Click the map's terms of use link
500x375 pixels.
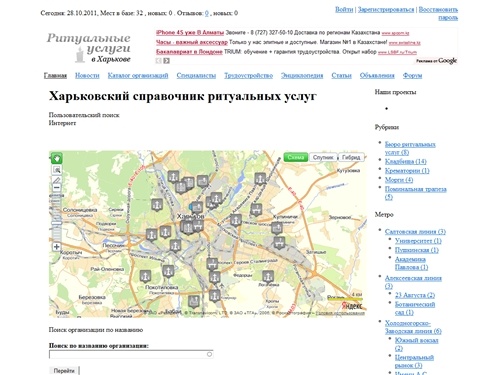point(340,313)
